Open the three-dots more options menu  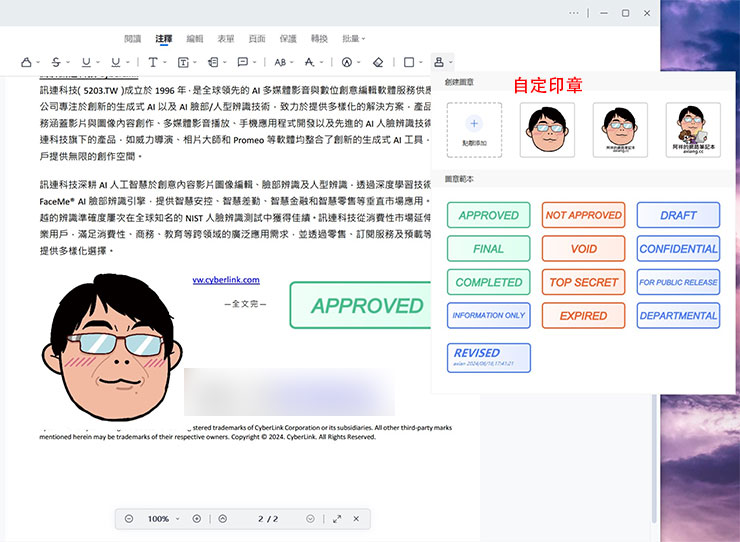click(574, 13)
